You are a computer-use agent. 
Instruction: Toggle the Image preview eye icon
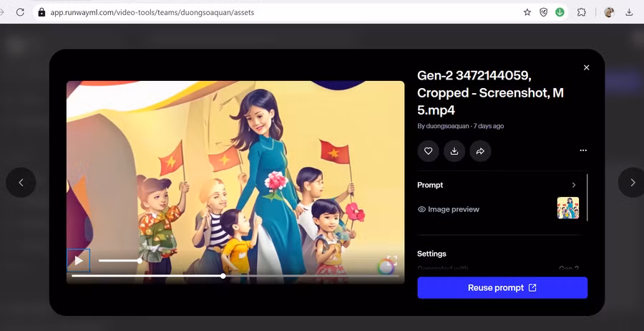421,209
